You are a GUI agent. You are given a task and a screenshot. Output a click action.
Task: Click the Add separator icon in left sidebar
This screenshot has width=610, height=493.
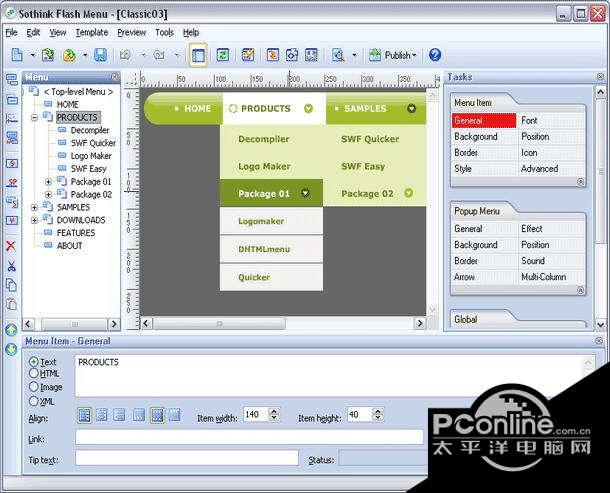coord(12,118)
